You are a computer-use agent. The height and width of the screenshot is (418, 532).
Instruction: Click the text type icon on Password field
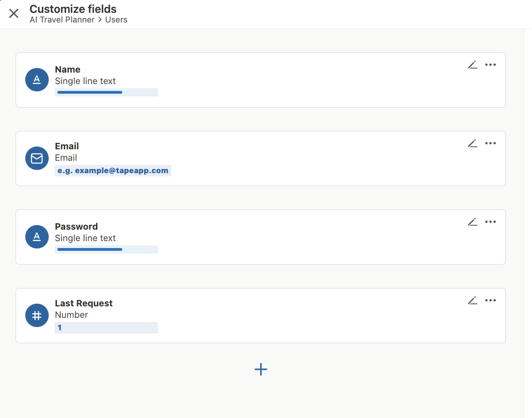pyautogui.click(x=37, y=237)
